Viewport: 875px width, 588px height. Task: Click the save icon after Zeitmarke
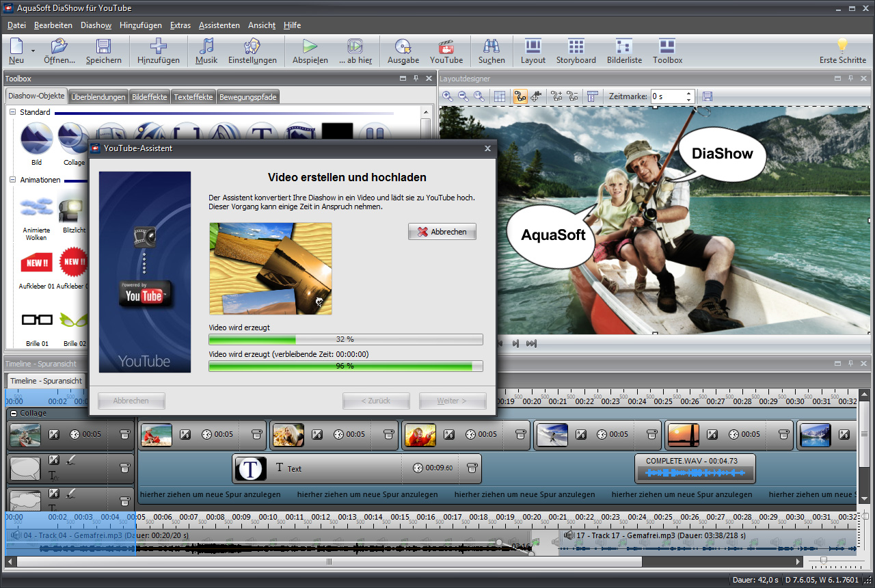point(708,96)
